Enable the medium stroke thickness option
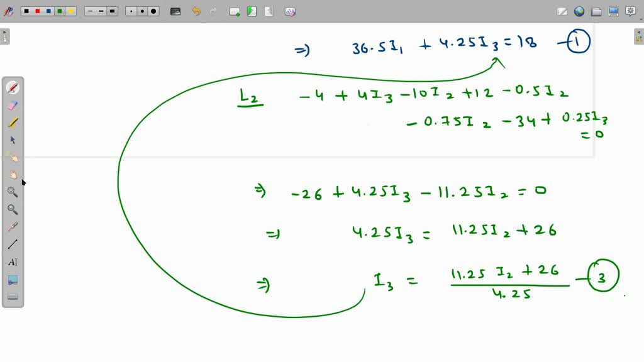This screenshot has width=644, height=362. click(101, 11)
